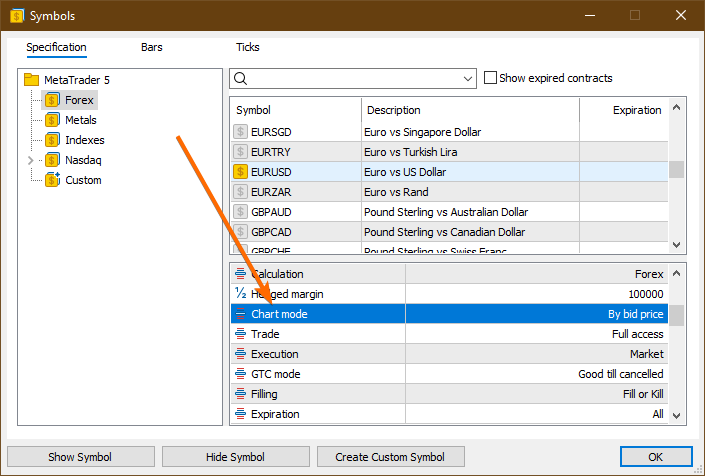The height and width of the screenshot is (476, 705).
Task: Click the Good till cancelled value
Action: pos(620,374)
